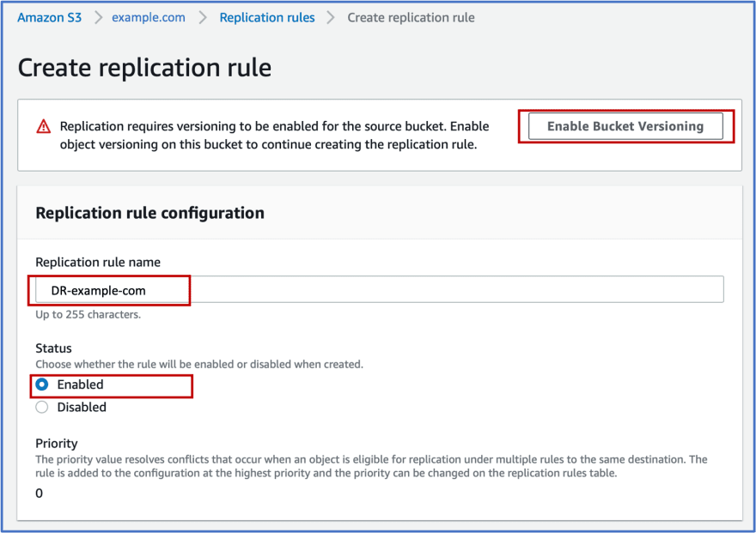Select the Disabled status radio button
The height and width of the screenshot is (533, 756).
[42, 408]
